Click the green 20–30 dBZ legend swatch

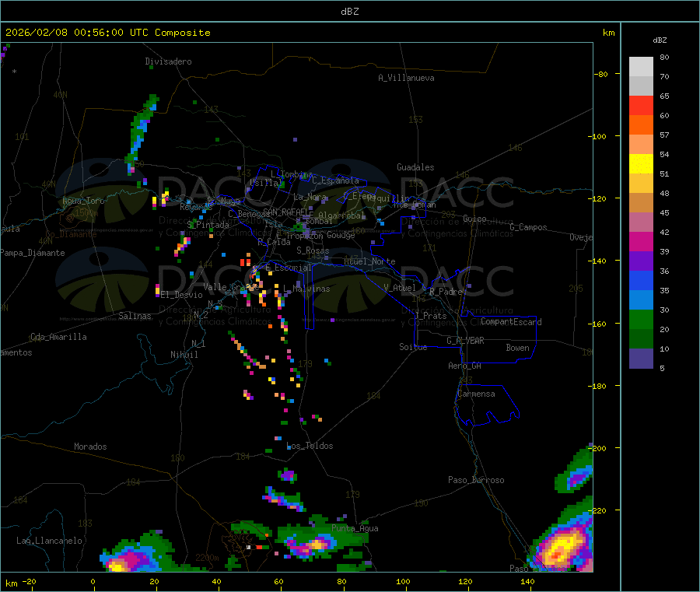pyautogui.click(x=641, y=319)
